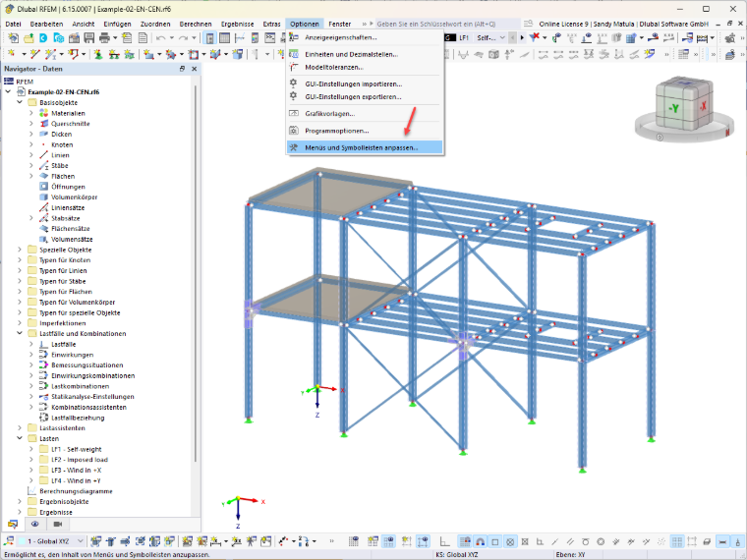The width and height of the screenshot is (747, 560).
Task: Switch to navigator Data tab icon
Action: pos(13,524)
